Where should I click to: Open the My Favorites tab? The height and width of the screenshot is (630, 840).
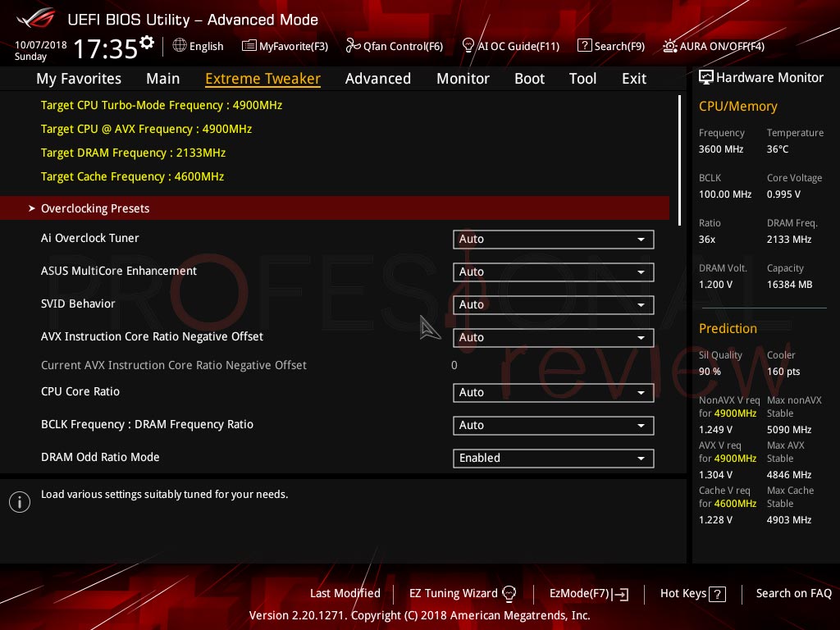79,79
